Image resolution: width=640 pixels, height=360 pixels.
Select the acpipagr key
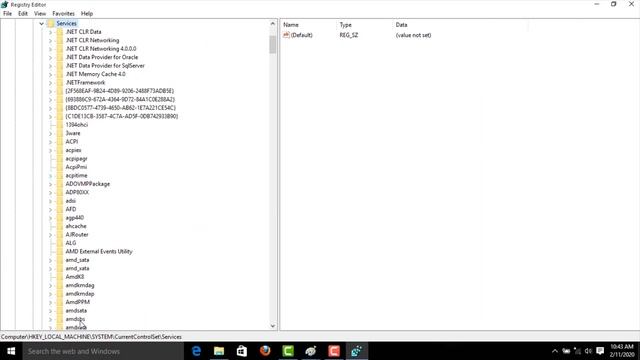point(76,159)
